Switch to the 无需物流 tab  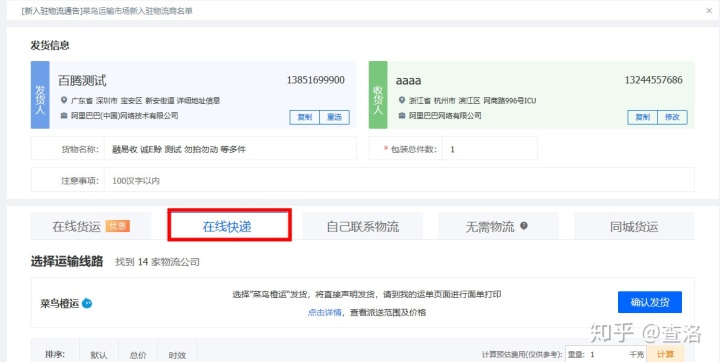coord(498,226)
